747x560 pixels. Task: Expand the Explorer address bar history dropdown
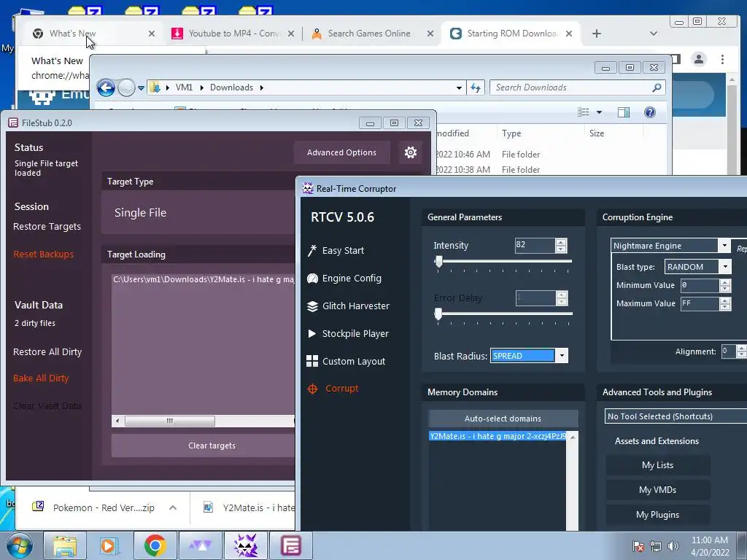459,87
